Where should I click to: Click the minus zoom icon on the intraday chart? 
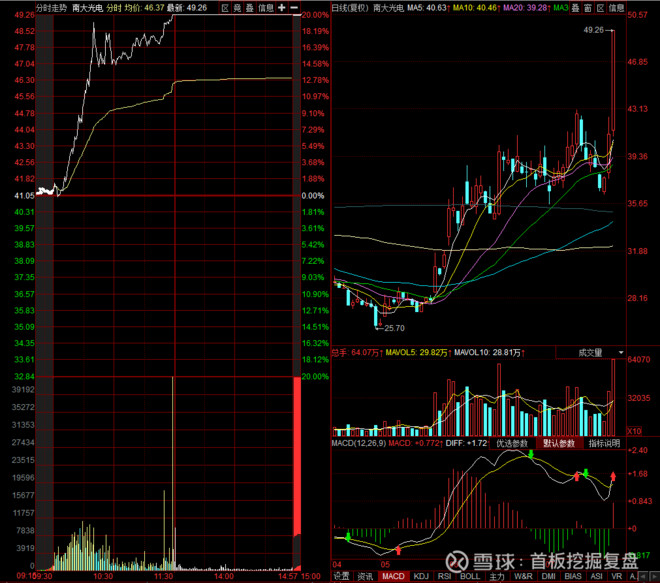pyautogui.click(x=294, y=8)
